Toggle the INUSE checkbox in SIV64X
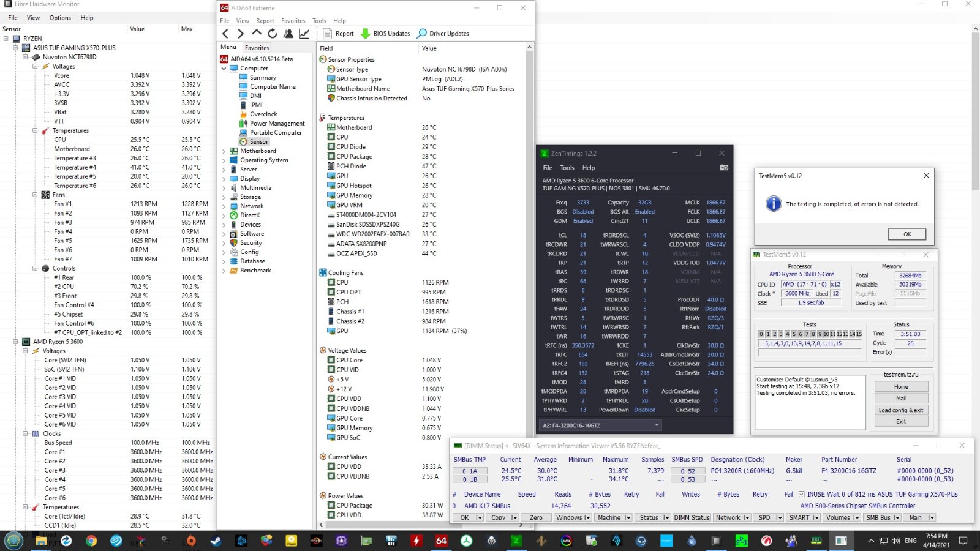The width and height of the screenshot is (980, 551). click(x=801, y=494)
